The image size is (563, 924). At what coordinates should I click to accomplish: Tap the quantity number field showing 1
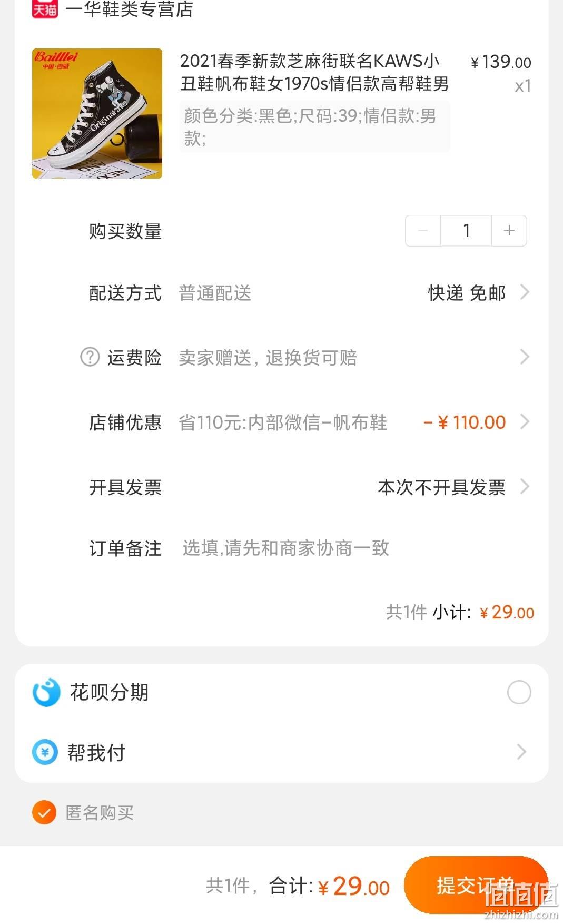[466, 230]
